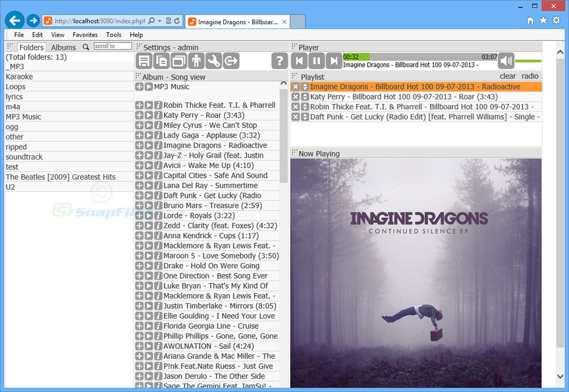Skip to the next track
Viewport: 569px width, 392px height.
[x=334, y=60]
